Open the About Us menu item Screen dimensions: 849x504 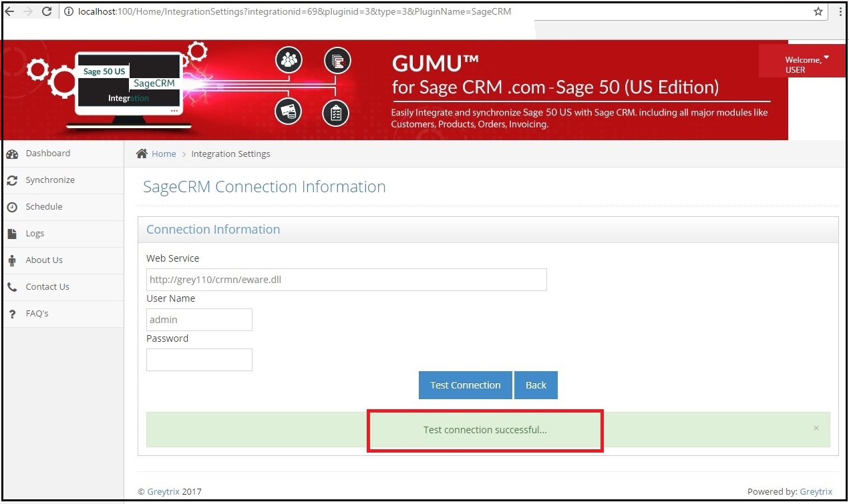[63, 260]
